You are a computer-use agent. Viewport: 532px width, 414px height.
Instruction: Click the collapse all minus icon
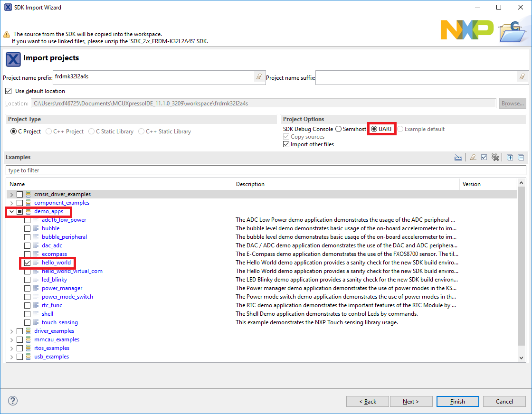[521, 158]
